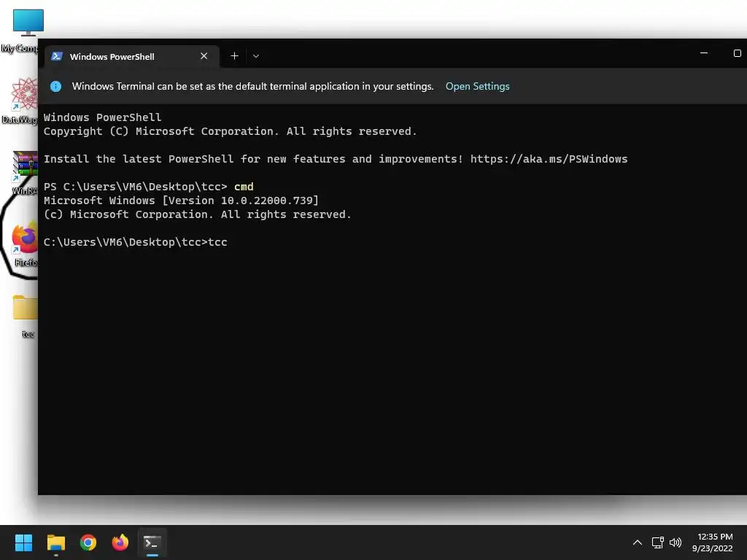
Task: Select the My Computer desktop icon
Action: click(x=23, y=31)
